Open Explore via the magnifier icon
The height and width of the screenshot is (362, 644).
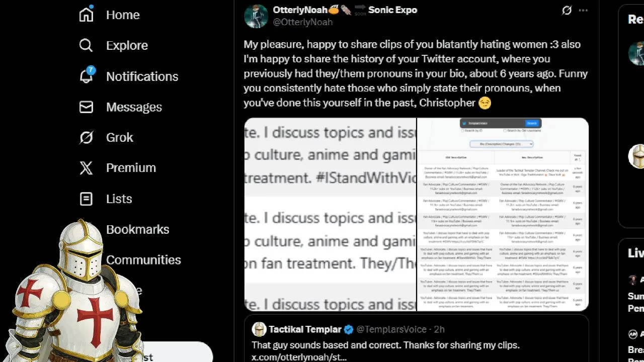(86, 45)
